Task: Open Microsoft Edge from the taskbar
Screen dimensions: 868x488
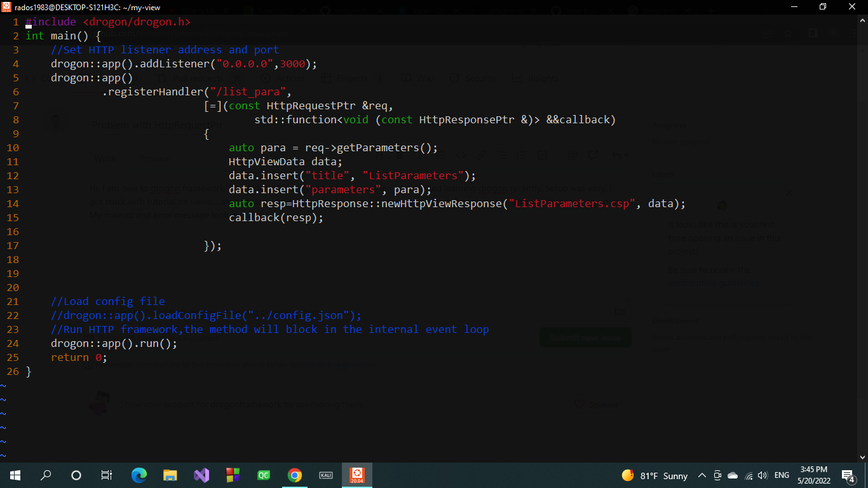Action: [139, 475]
